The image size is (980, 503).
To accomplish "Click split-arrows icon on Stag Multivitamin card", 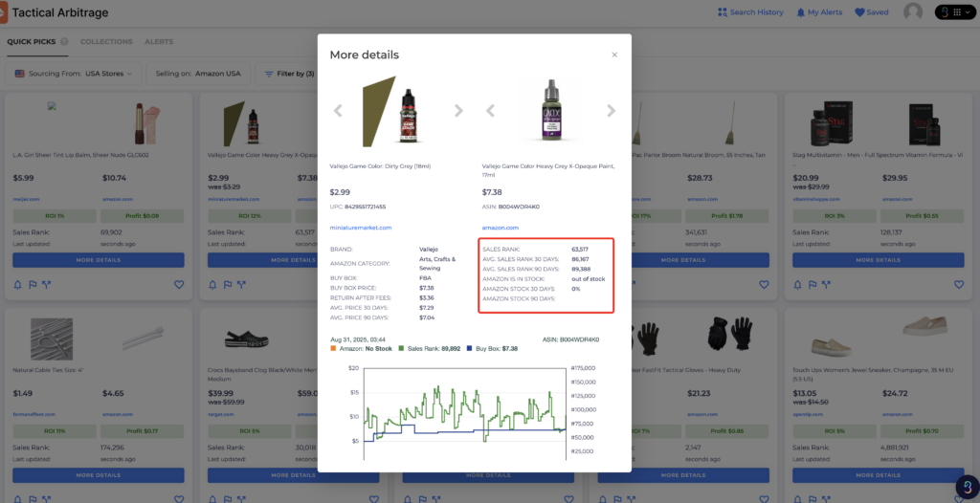I will coord(827,285).
